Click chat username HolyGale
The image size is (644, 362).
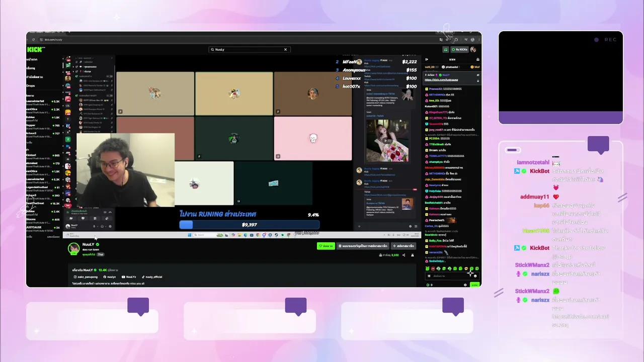click(x=434, y=191)
